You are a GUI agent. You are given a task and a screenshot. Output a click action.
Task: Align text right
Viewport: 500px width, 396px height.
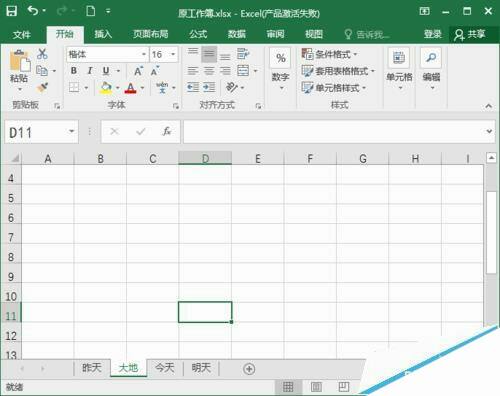[225, 71]
